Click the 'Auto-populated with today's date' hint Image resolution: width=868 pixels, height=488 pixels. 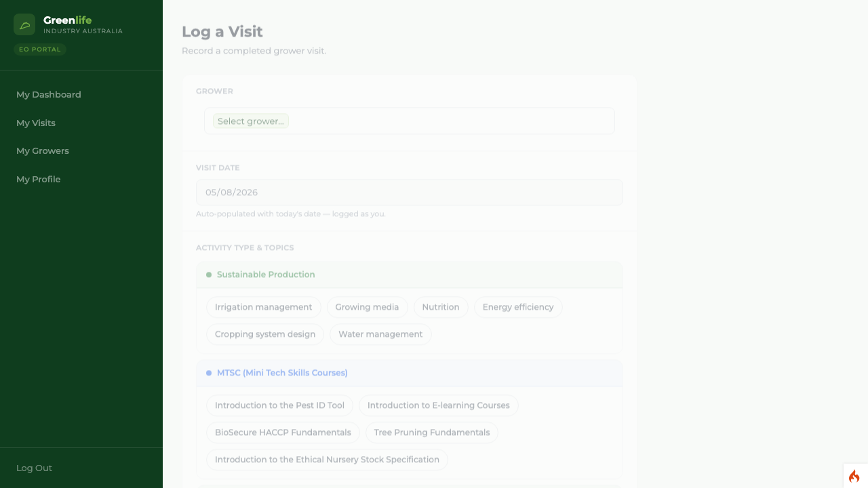click(x=291, y=214)
